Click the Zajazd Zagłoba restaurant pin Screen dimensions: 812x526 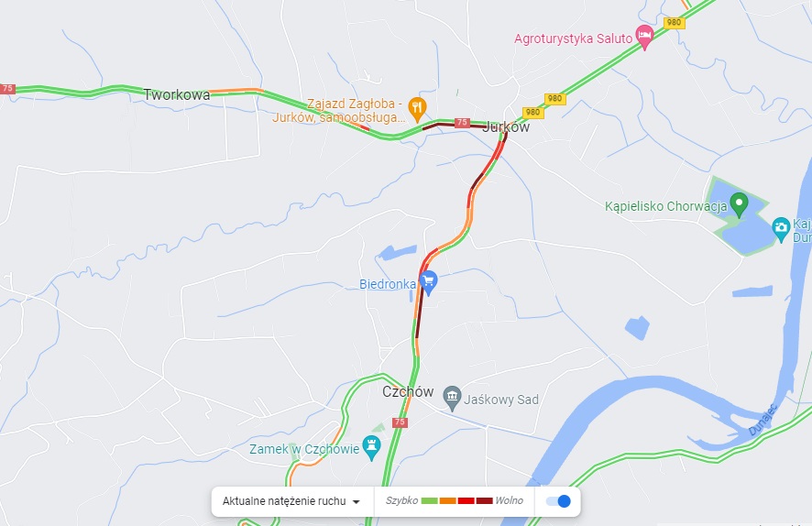pos(417,108)
